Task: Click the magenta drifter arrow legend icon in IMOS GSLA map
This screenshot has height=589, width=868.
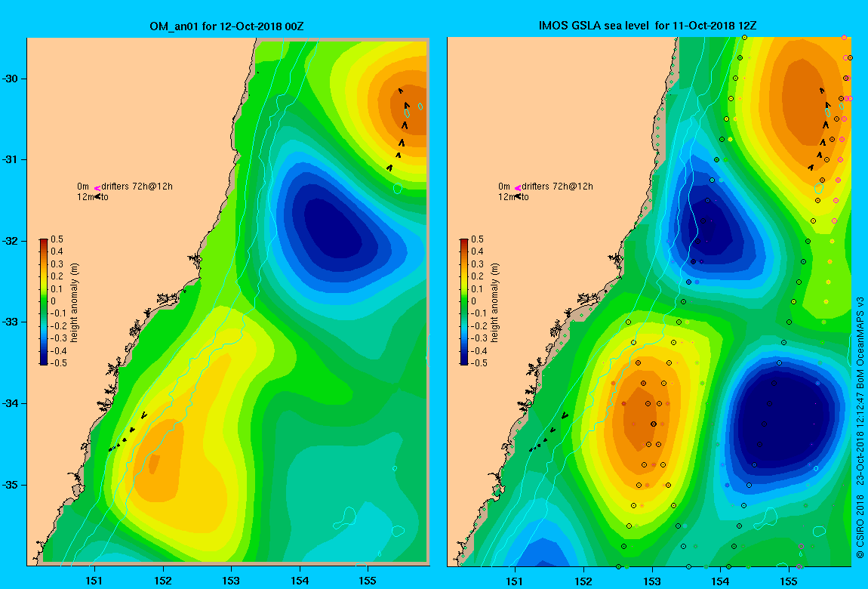Action: pos(518,188)
